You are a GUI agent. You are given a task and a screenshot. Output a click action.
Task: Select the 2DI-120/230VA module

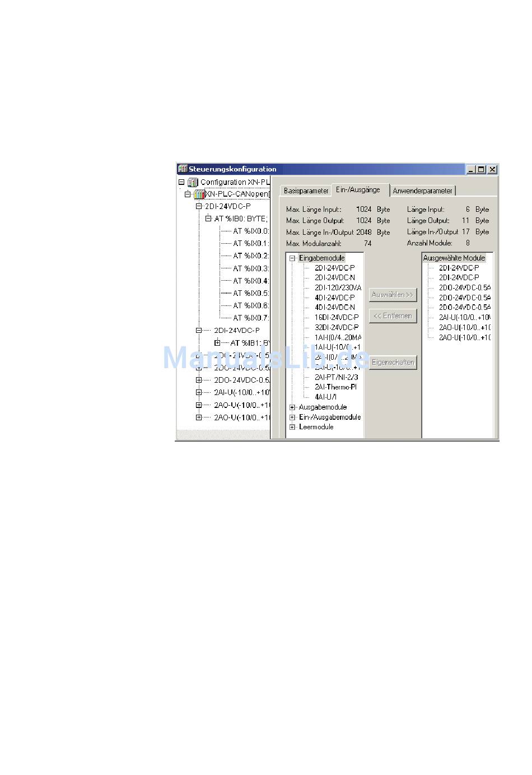[338, 287]
